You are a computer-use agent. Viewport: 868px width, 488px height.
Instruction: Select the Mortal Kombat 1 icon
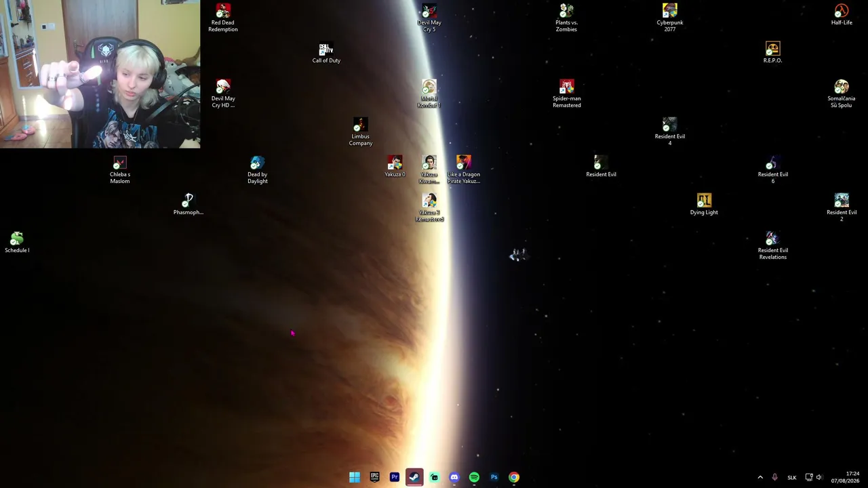429,94
